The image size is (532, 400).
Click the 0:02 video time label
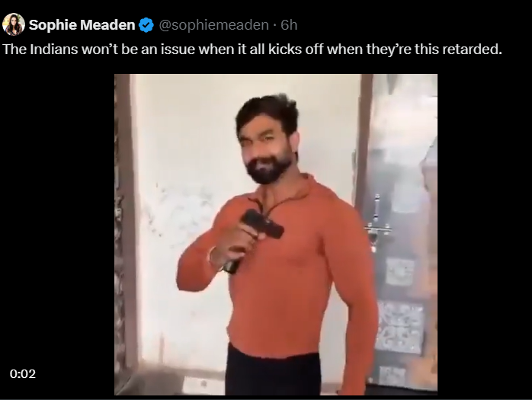[x=23, y=374]
